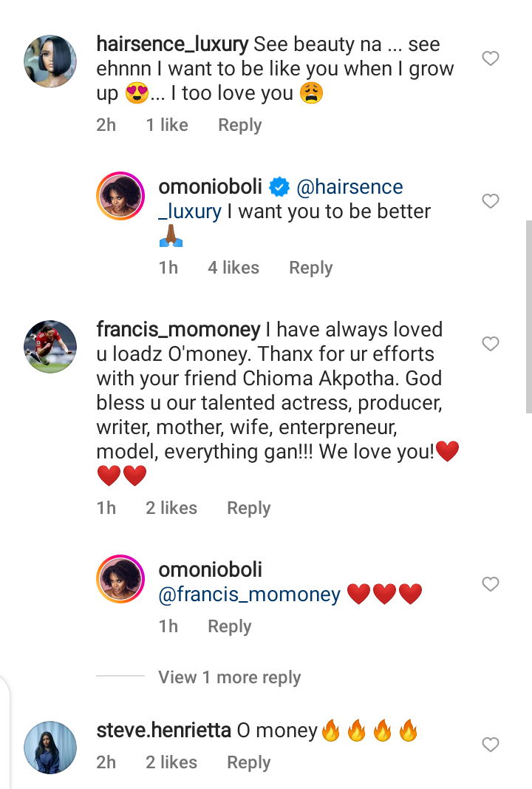Tap omonioboli's avatar beside the verified reply
The width and height of the screenshot is (532, 789).
[x=120, y=197]
